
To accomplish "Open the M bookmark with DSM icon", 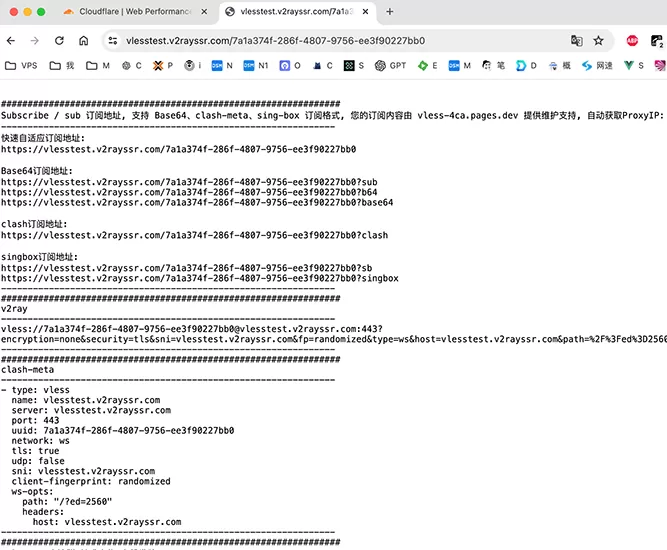I will click(460, 66).
